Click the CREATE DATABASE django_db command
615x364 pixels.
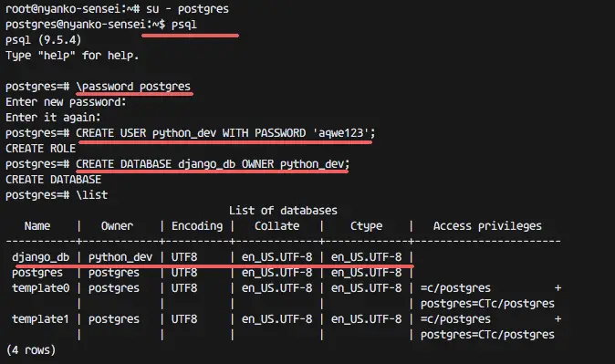[x=213, y=164]
